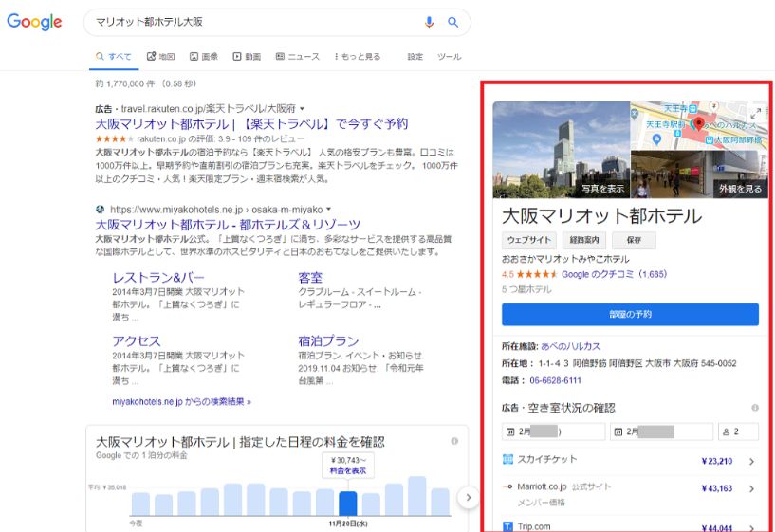Image resolution: width=775 pixels, height=532 pixels.
Task: Open the hotel tower photo 写真を表示
Action: [562, 150]
